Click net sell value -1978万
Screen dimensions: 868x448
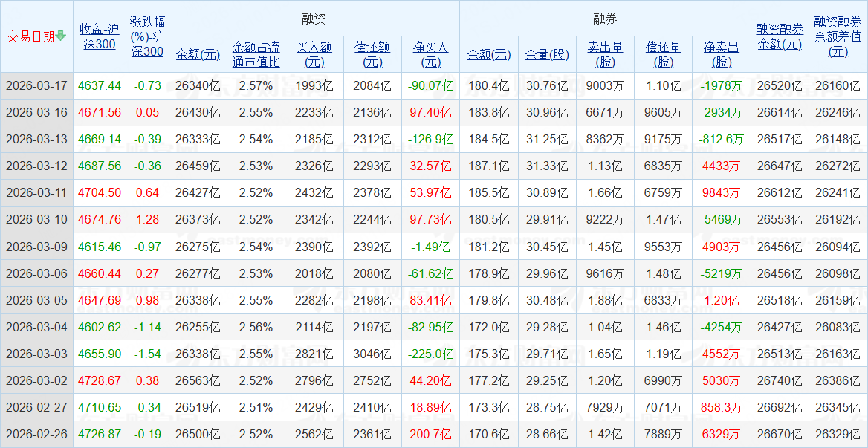pyautogui.click(x=722, y=85)
